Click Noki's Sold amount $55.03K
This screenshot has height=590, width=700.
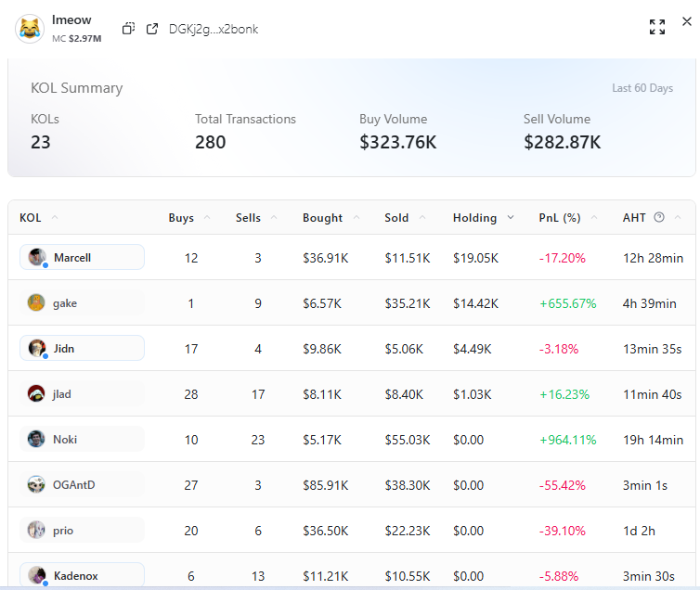pyautogui.click(x=408, y=440)
